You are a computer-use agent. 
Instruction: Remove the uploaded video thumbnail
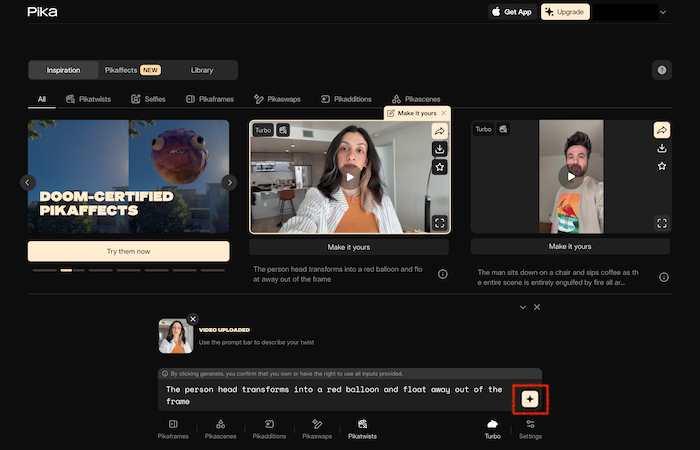[x=193, y=319]
